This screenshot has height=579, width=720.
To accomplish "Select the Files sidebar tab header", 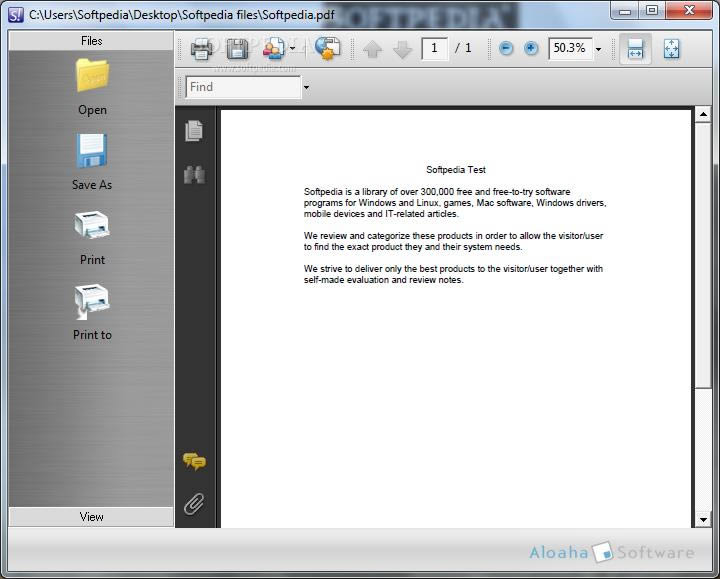I will click(x=91, y=41).
